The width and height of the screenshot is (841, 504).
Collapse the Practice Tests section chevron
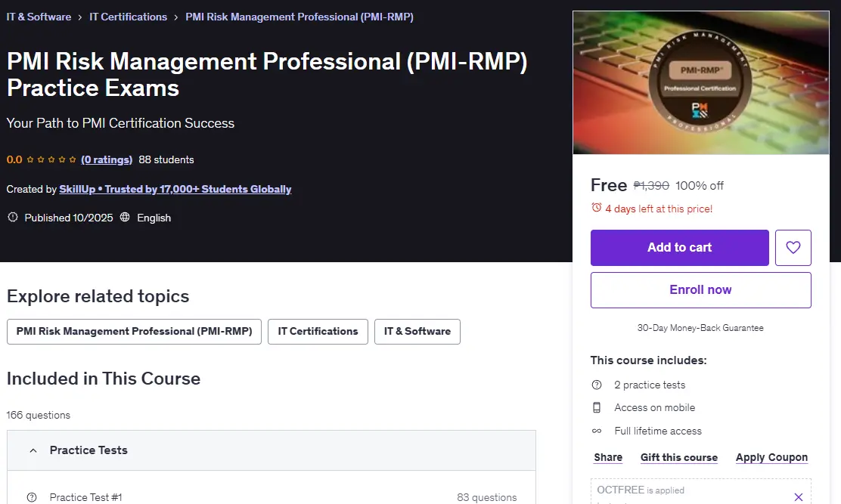tap(33, 450)
